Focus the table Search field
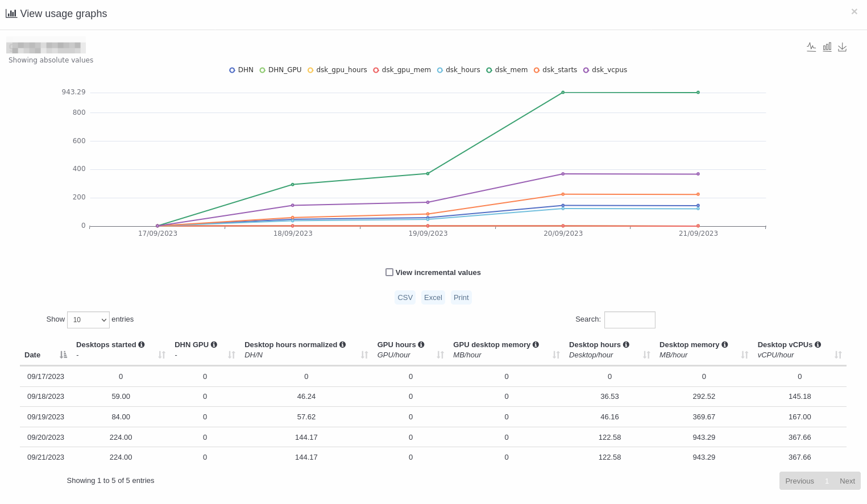This screenshot has height=504, width=867. coord(629,320)
